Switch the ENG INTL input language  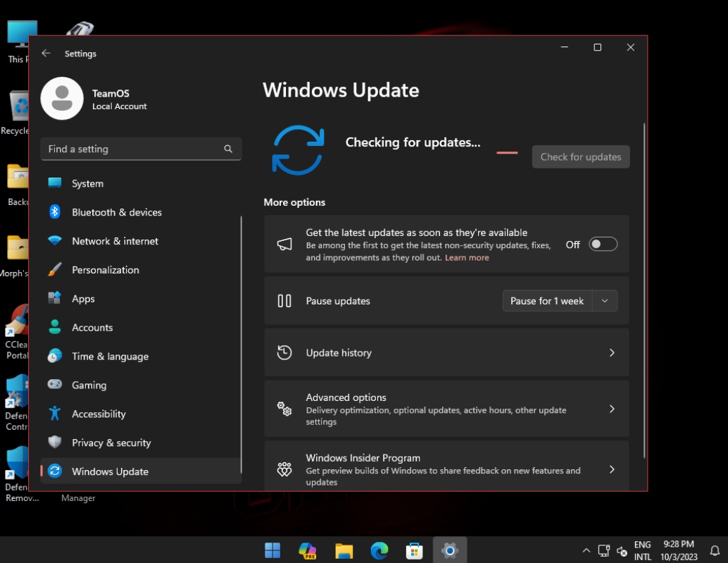(643, 550)
